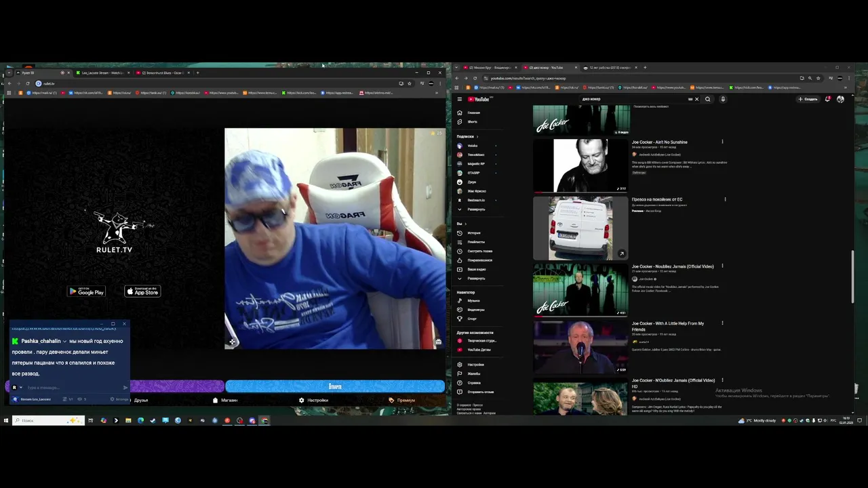Reload the YouTube browser page
Image resolution: width=868 pixels, height=488 pixels.
(x=475, y=78)
